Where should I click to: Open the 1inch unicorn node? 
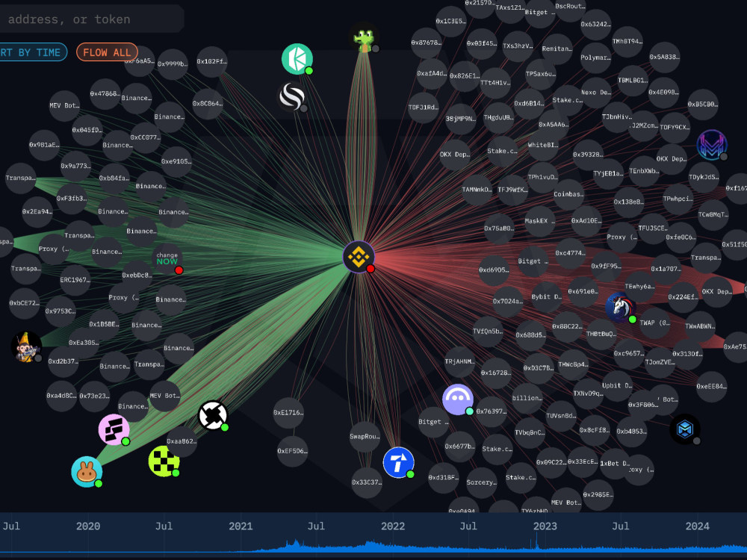tap(620, 307)
